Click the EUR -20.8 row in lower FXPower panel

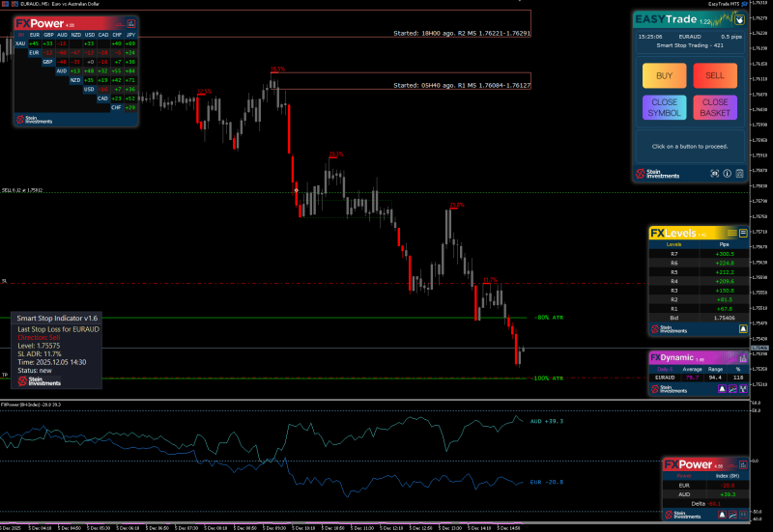pos(706,486)
